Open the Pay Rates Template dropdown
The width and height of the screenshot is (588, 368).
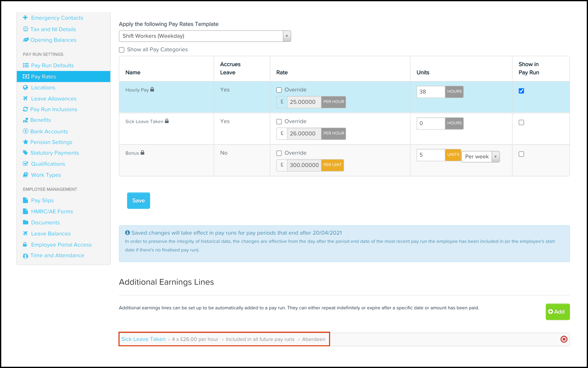click(x=205, y=36)
